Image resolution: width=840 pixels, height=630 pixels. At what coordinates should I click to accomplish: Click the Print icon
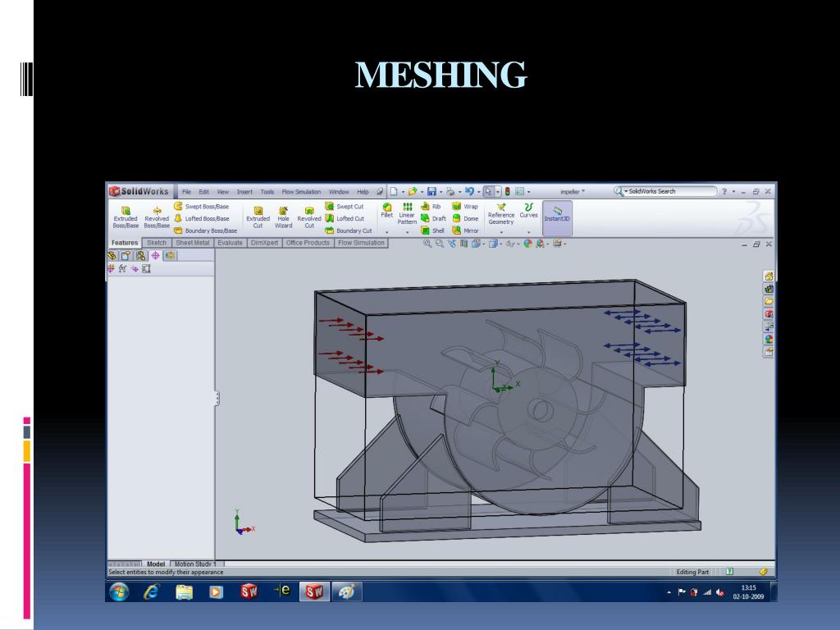pyautogui.click(x=450, y=191)
